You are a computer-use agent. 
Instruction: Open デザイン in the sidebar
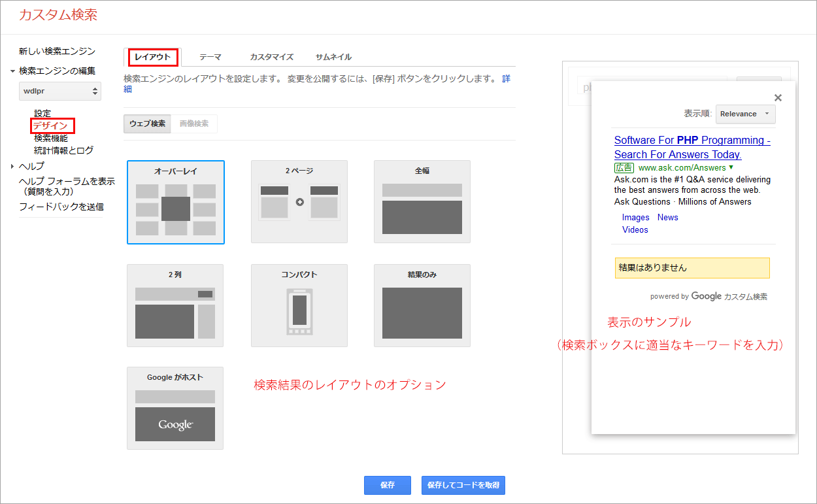(51, 126)
